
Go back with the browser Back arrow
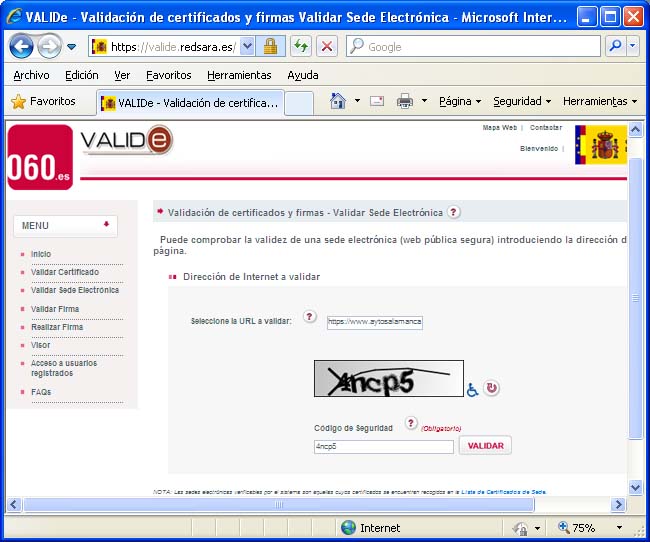point(21,46)
